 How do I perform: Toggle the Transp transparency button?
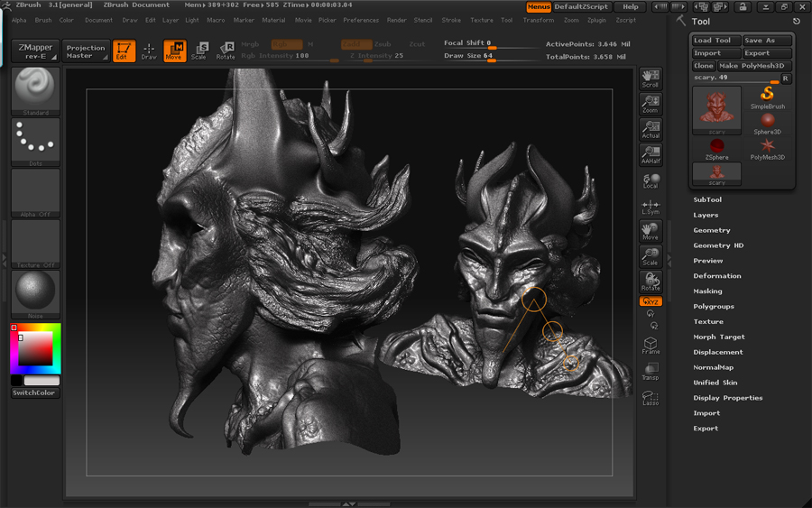coord(651,371)
